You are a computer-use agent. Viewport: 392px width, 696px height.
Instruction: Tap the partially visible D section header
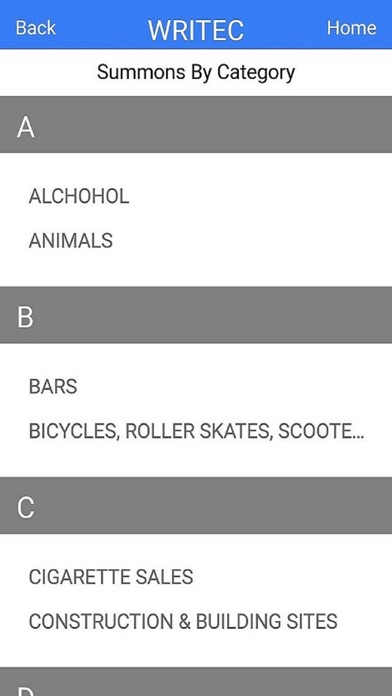pos(196,681)
